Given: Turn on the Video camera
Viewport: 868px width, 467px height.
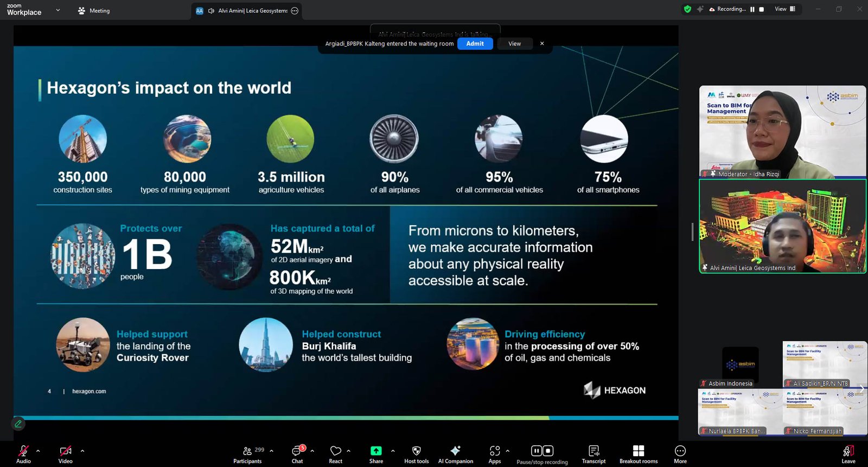Looking at the screenshot, I should (65, 454).
